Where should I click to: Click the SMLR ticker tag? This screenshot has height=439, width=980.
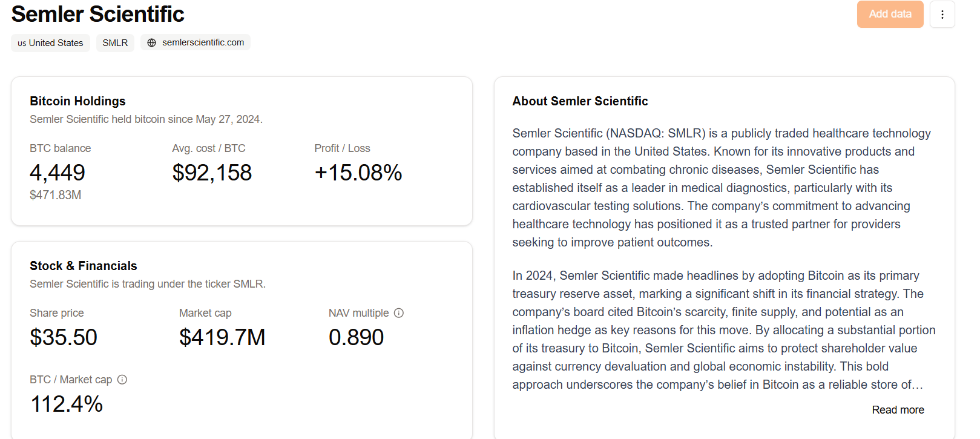click(x=115, y=43)
